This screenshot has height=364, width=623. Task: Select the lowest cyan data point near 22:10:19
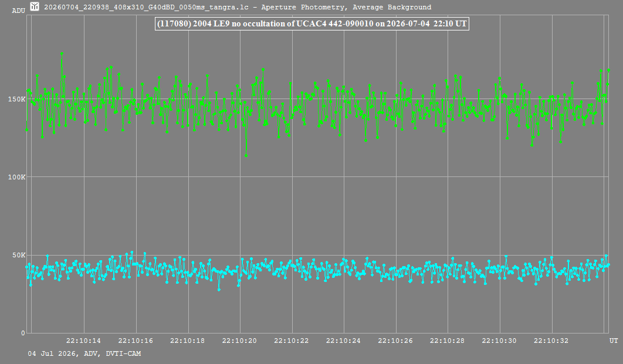[219, 290]
